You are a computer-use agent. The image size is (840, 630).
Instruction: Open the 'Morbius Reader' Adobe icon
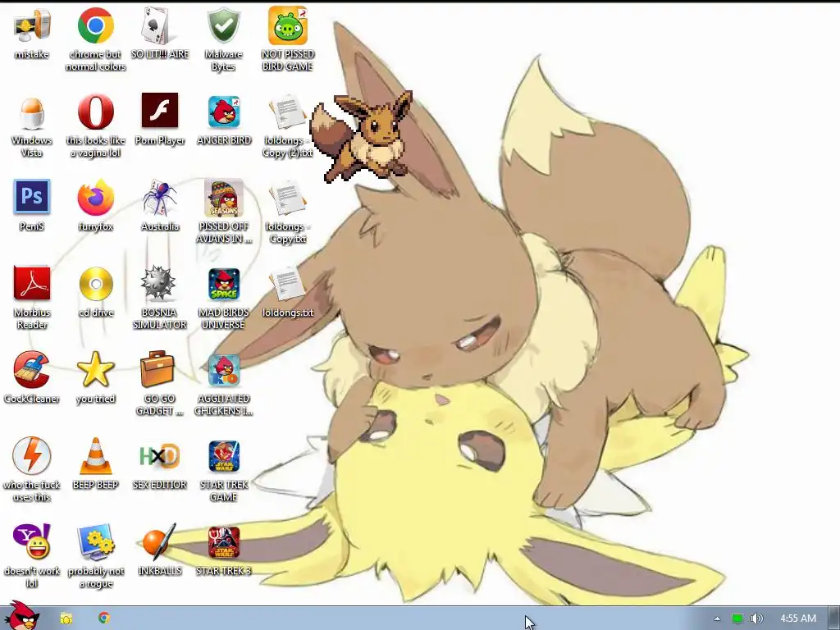(x=32, y=283)
